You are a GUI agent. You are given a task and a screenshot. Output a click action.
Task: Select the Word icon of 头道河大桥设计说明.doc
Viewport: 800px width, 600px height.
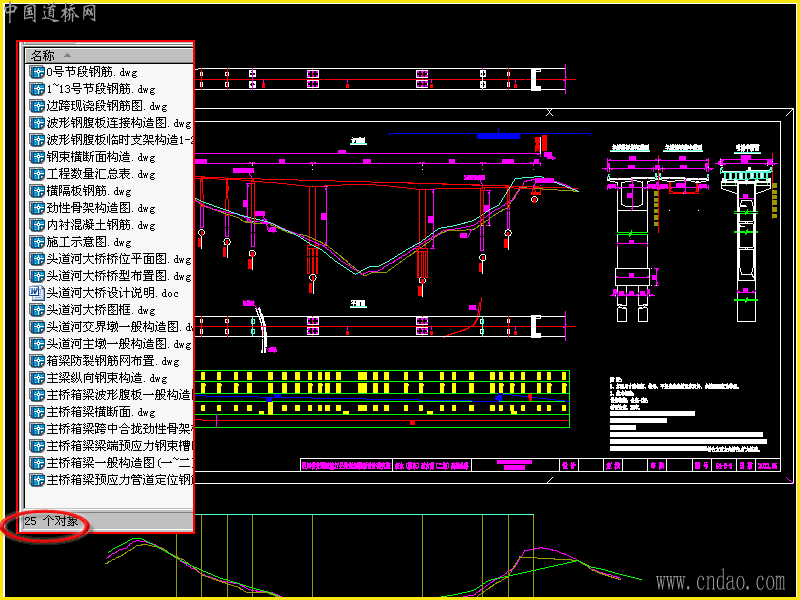[37, 293]
